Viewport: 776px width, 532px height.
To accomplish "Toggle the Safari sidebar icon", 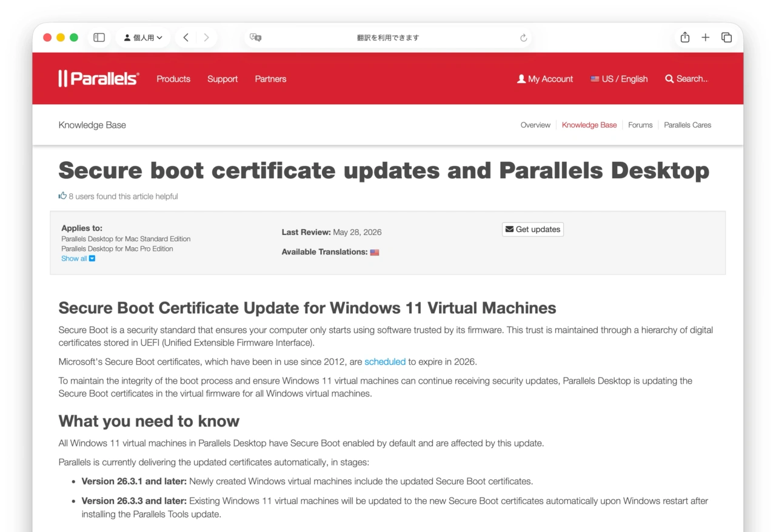I will pyautogui.click(x=99, y=38).
